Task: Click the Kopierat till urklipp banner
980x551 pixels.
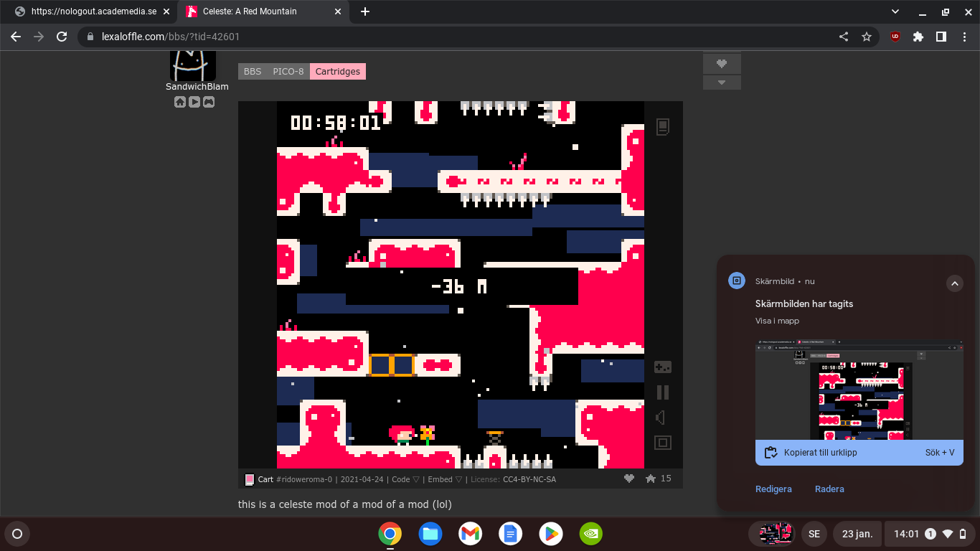Action: click(859, 453)
